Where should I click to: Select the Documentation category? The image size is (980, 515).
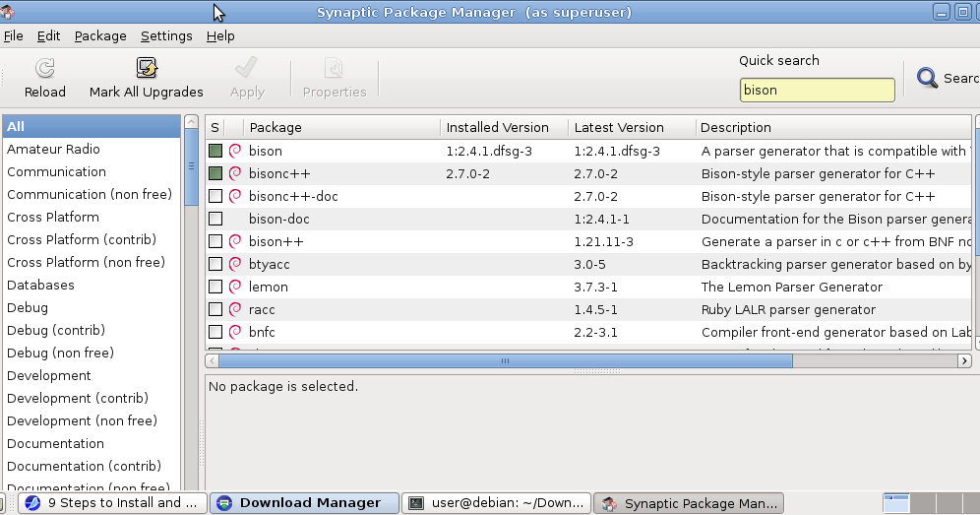tap(92, 443)
